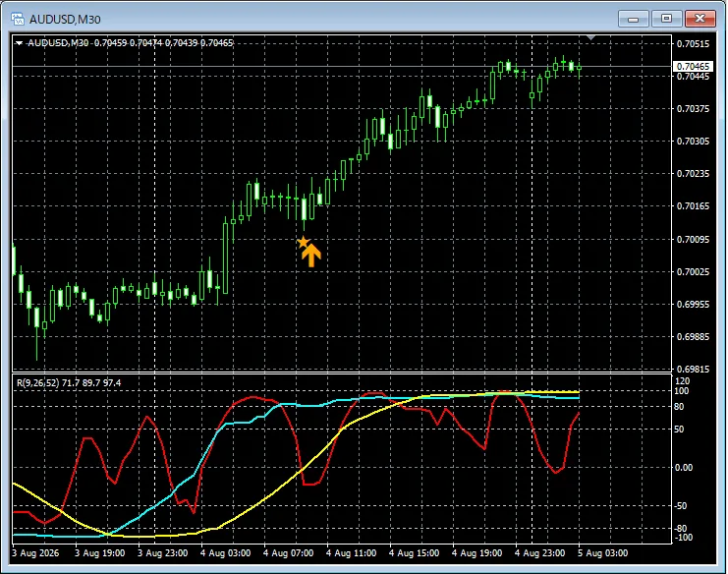Image resolution: width=728 pixels, height=574 pixels.
Task: Click the AUDUSD,M30 chart window icon
Action: click(18, 19)
